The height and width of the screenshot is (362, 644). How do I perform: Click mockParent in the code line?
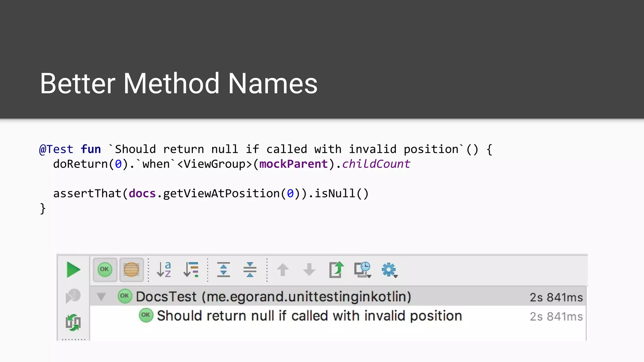pyautogui.click(x=294, y=164)
